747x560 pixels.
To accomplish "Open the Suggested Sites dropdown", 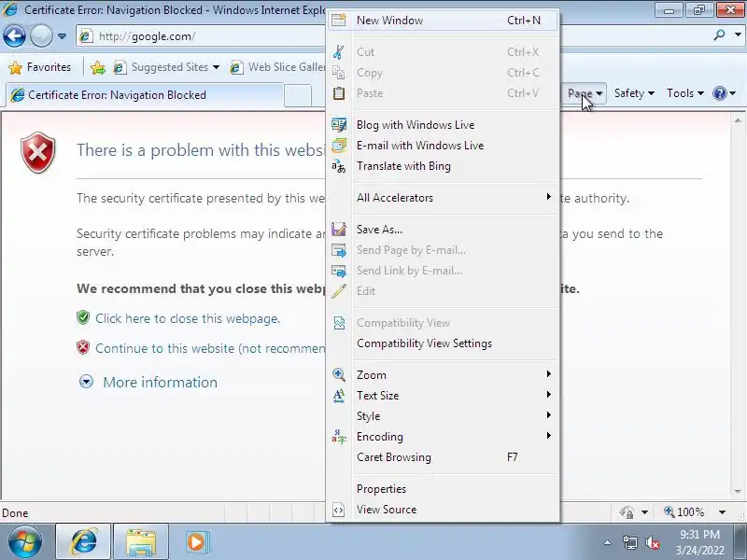I will (x=216, y=67).
